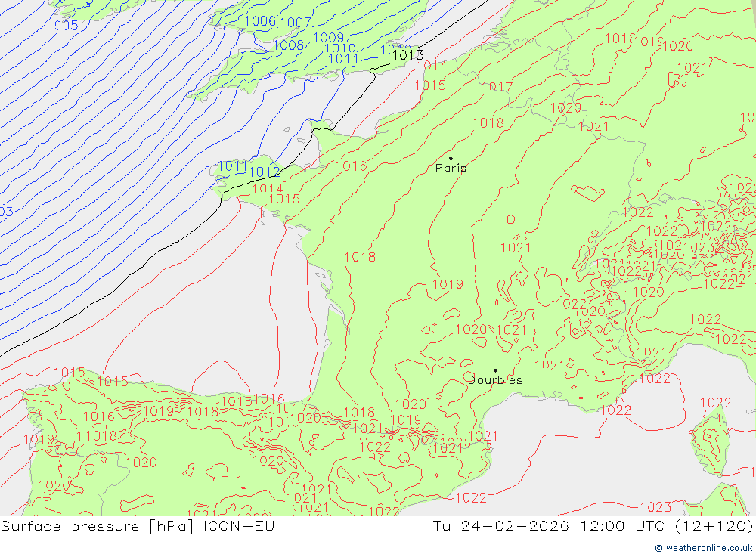This screenshot has height=554, width=756.
Task: Click the 1018 label right above Paris
Action: point(488,123)
